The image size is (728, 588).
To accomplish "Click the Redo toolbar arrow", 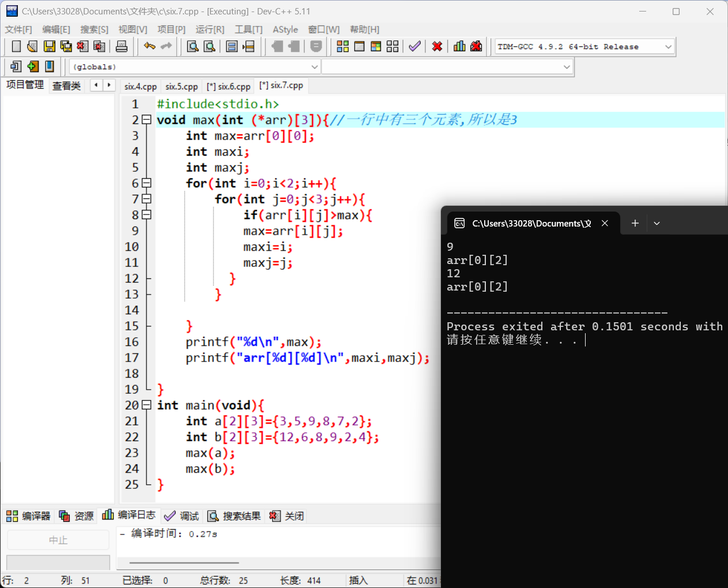I will [166, 47].
